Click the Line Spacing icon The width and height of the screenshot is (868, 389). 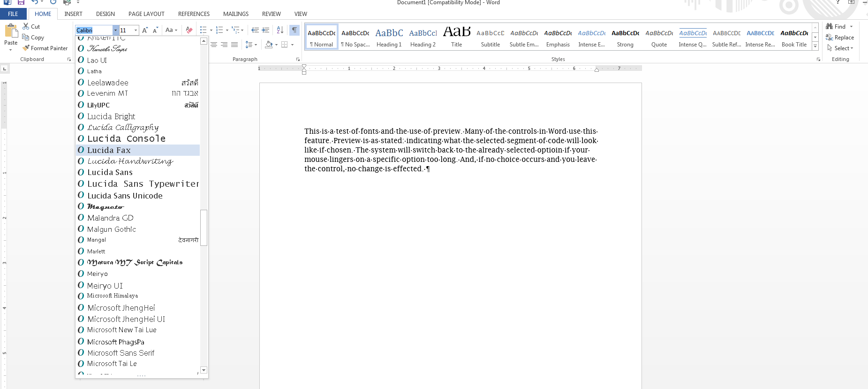[x=249, y=45]
